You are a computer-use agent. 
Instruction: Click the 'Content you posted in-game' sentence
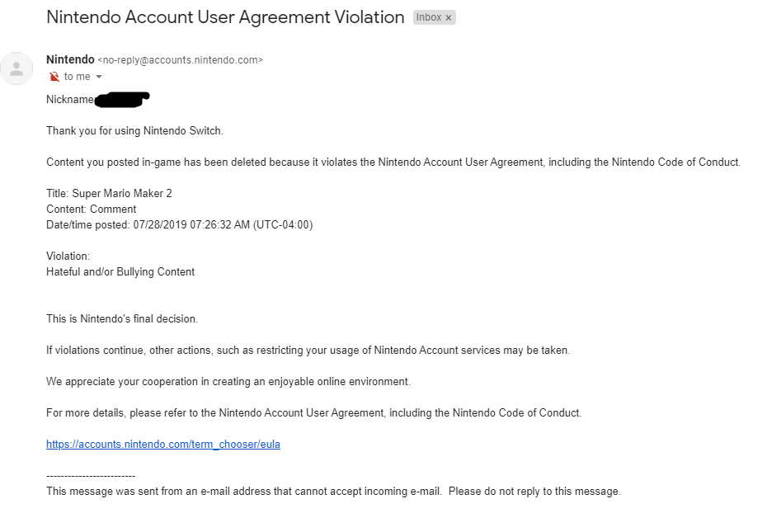(x=393, y=162)
